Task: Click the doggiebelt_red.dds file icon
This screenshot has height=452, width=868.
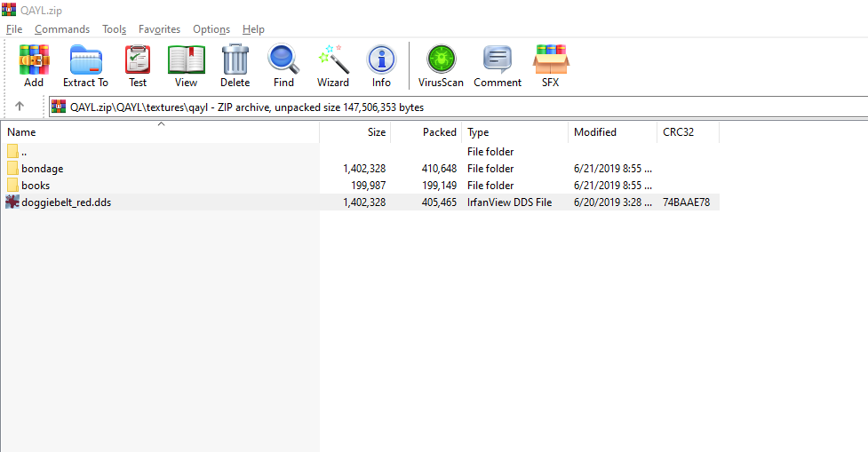Action: coord(12,202)
